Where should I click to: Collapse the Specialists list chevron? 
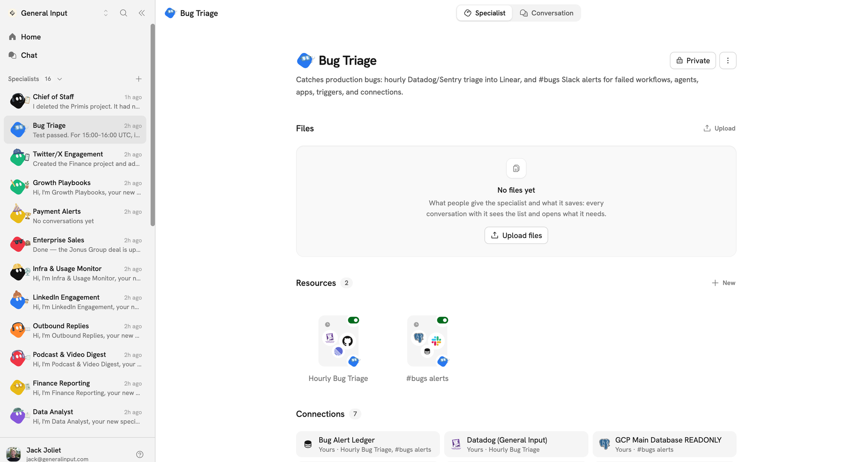click(x=60, y=79)
